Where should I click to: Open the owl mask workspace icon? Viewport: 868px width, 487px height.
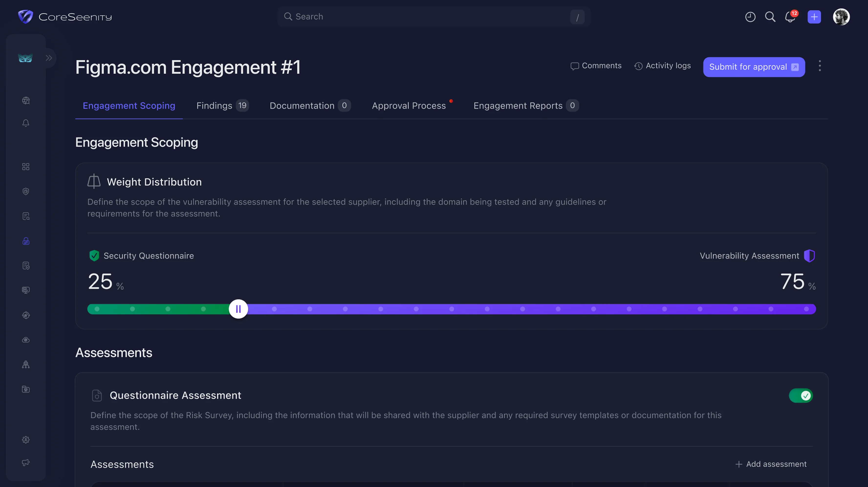tap(25, 58)
